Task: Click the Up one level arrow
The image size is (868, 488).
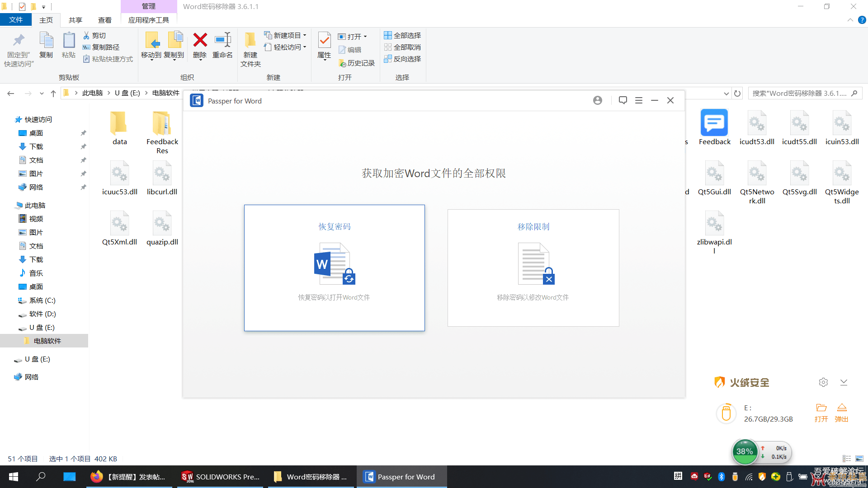Action: tap(53, 94)
